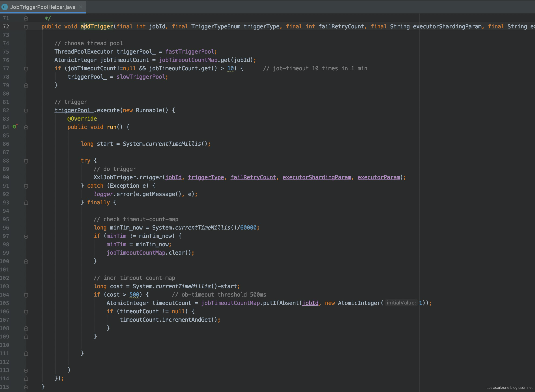This screenshot has width=535, height=392.
Task: Click the fold end marker at line 113
Action: click(26, 370)
